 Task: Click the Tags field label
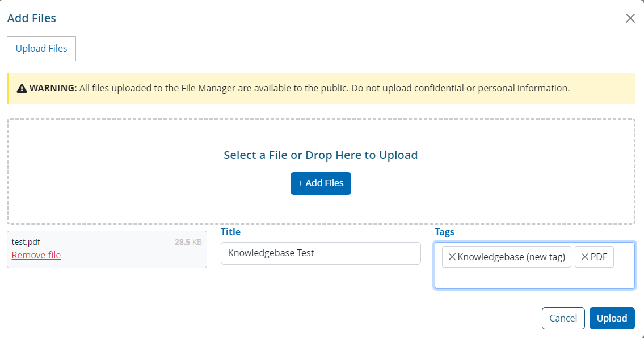444,232
